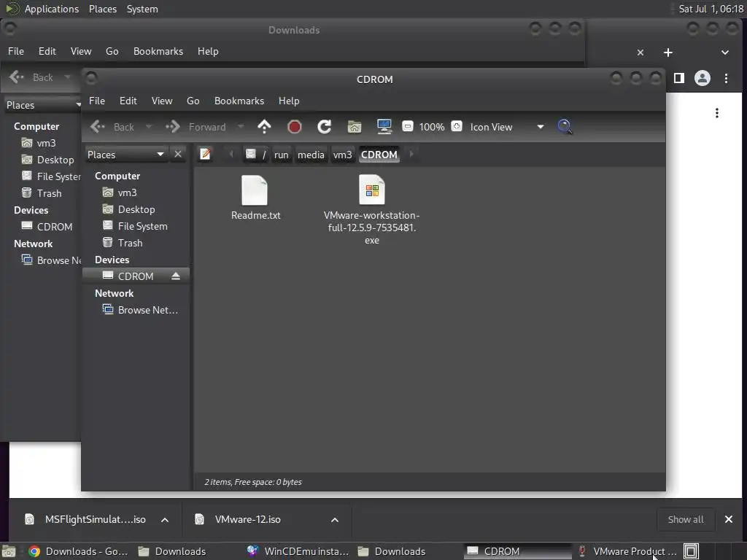The width and height of the screenshot is (747, 560).
Task: Open Places dropdown in the Downloads window
Action: coord(42,105)
